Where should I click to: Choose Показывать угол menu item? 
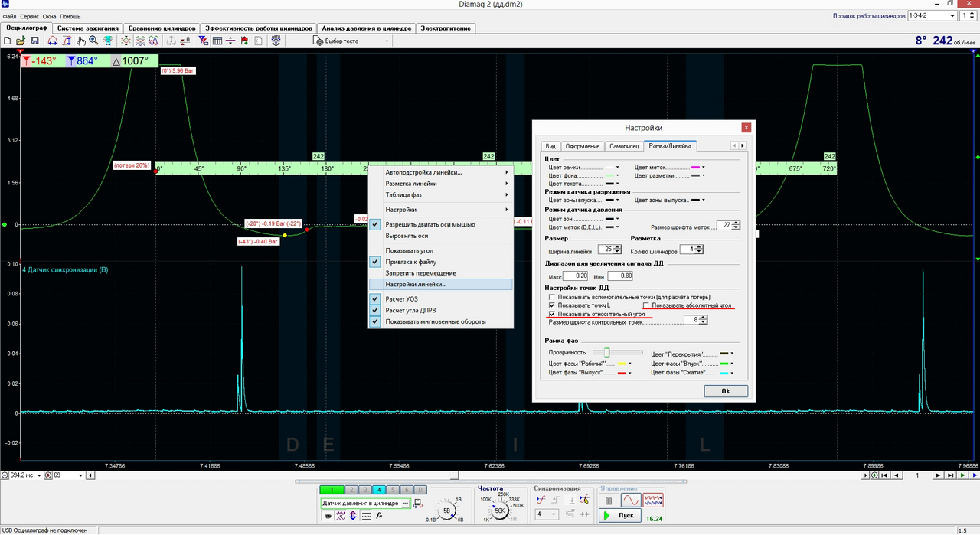coord(440,250)
